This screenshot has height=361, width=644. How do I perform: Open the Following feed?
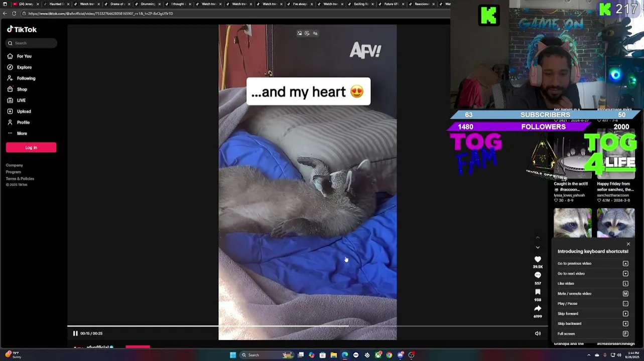click(21, 78)
